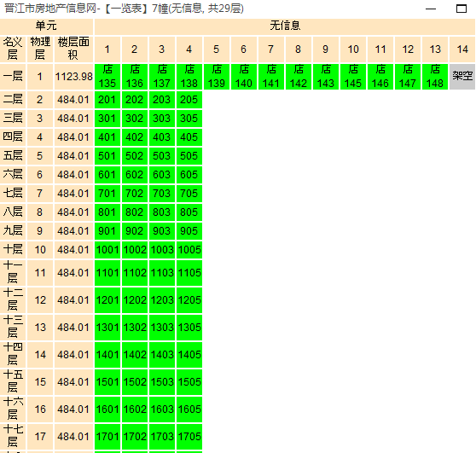Click the 1123.98 floor area cell

pyautogui.click(x=73, y=77)
